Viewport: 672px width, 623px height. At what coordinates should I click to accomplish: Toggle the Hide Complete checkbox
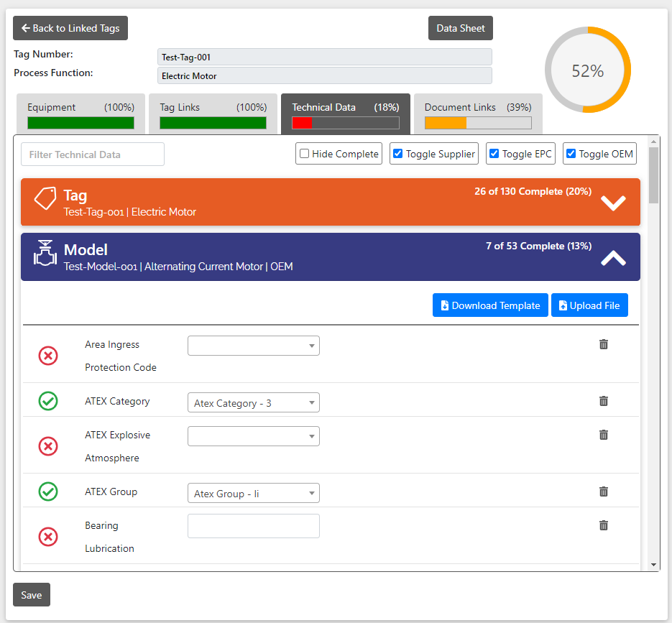(304, 153)
